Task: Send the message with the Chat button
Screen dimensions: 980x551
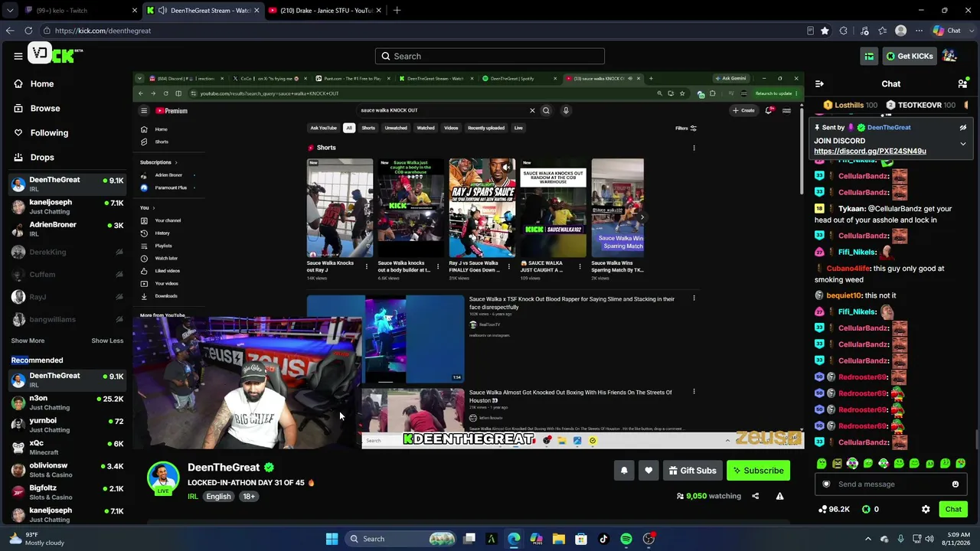Action: tap(953, 509)
